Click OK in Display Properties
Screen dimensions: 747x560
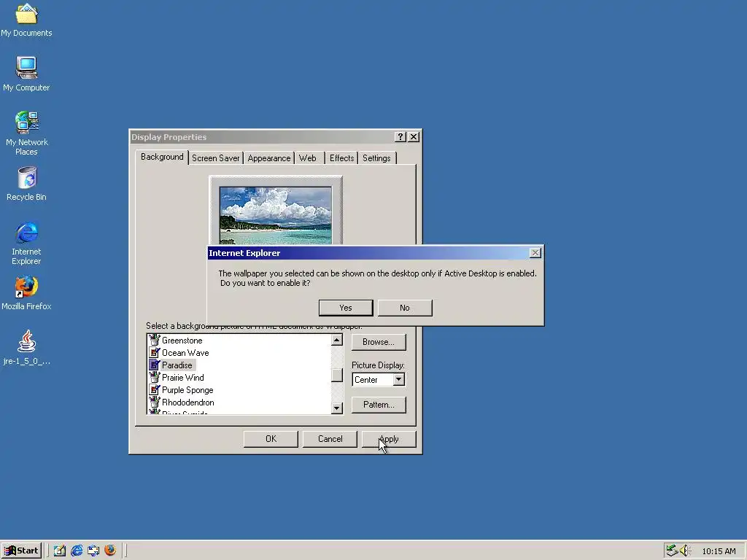pos(271,439)
